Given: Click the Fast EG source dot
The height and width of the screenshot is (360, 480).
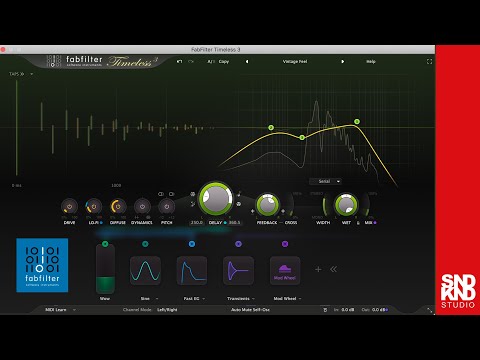Looking at the screenshot, I should coord(192,244).
